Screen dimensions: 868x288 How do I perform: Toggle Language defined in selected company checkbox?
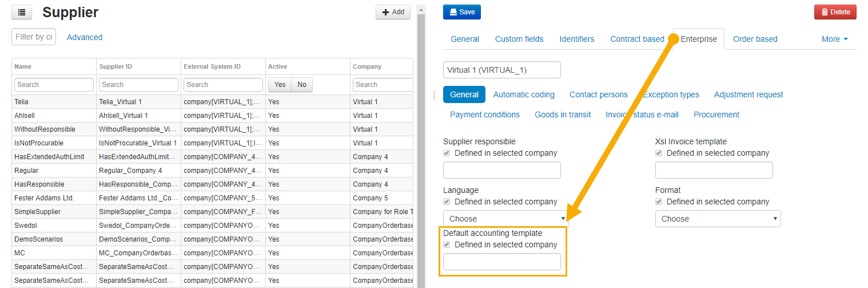click(447, 202)
